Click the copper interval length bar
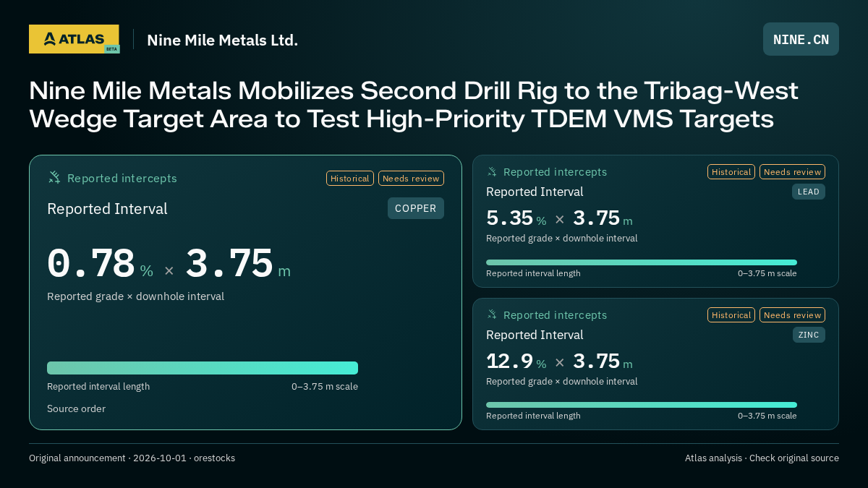The image size is (868, 488). coord(203,368)
